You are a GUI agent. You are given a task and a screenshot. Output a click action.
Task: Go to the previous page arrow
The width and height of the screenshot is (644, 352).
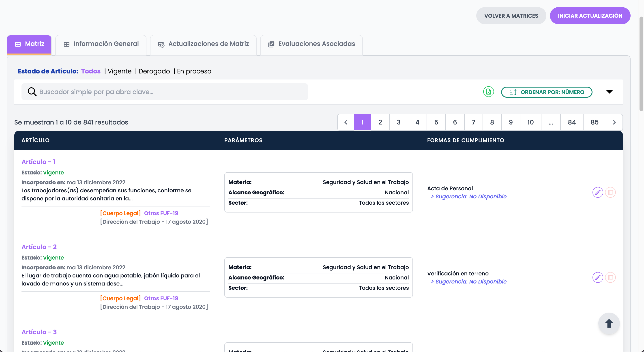coord(346,122)
